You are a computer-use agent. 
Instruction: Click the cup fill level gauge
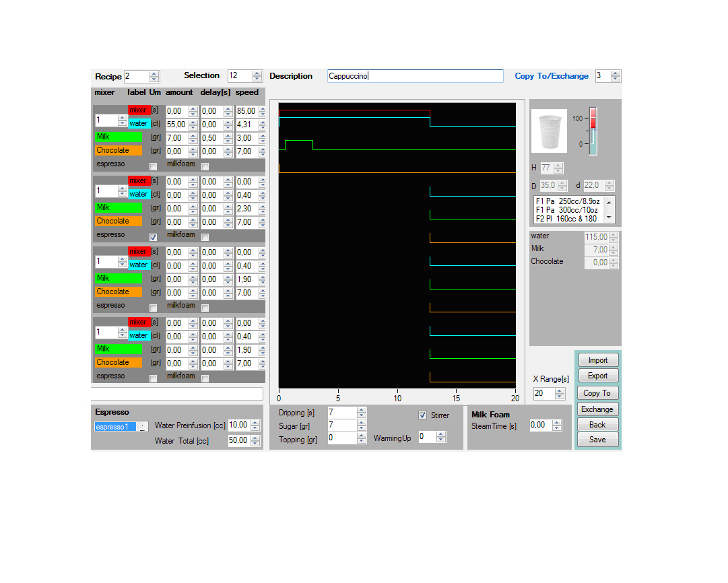tap(593, 131)
